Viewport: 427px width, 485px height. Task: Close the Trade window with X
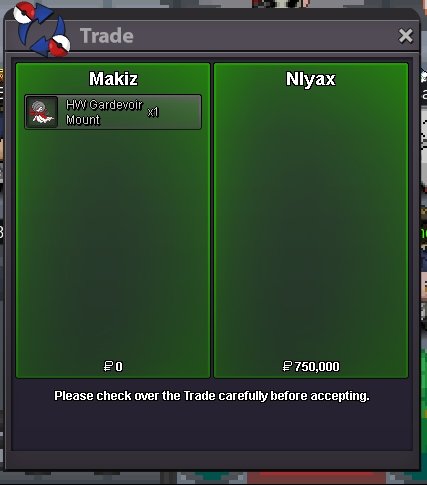[x=406, y=36]
